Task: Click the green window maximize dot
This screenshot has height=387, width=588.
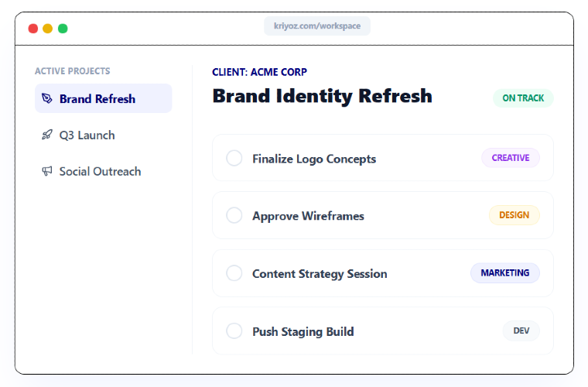Action: point(63,29)
